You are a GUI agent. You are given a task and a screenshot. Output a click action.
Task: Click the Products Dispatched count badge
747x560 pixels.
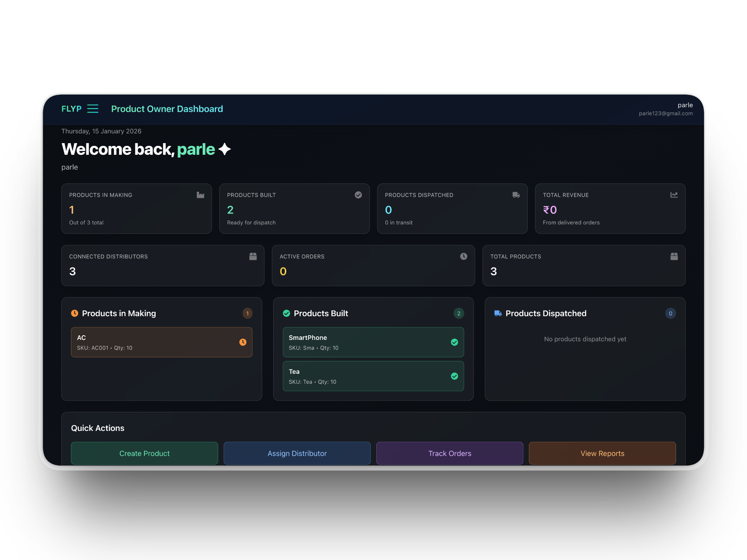pos(670,313)
